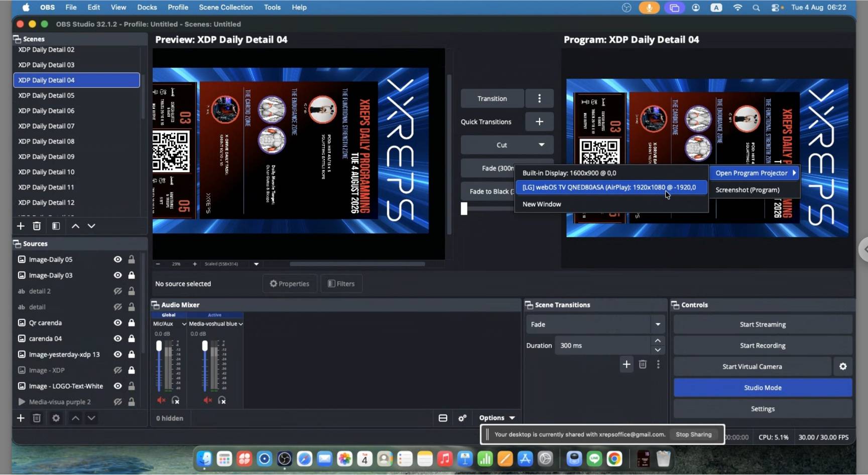Screen dimensions: 868x475
Task: Open transition three-dot menu beside Transition
Action: (x=539, y=99)
